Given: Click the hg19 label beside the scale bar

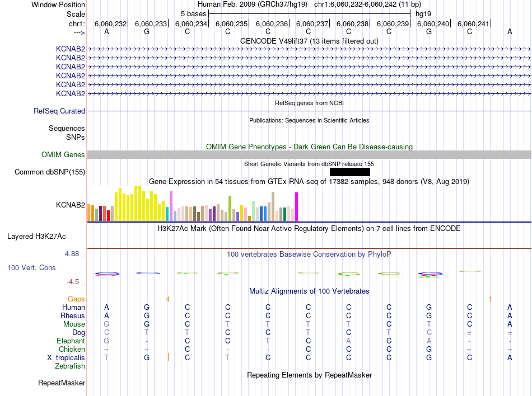Looking at the screenshot, I should (423, 14).
